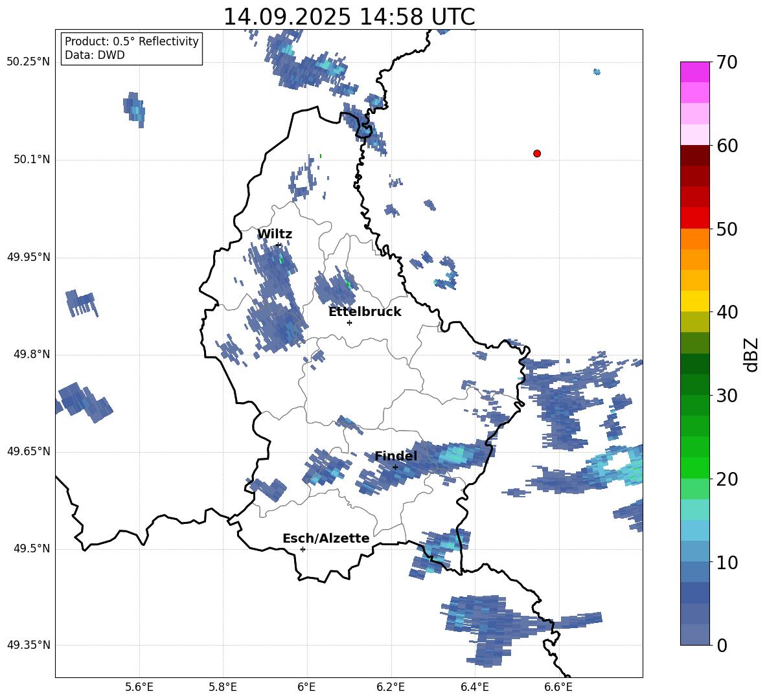Click the 30 tick on the colorbar

click(x=727, y=396)
